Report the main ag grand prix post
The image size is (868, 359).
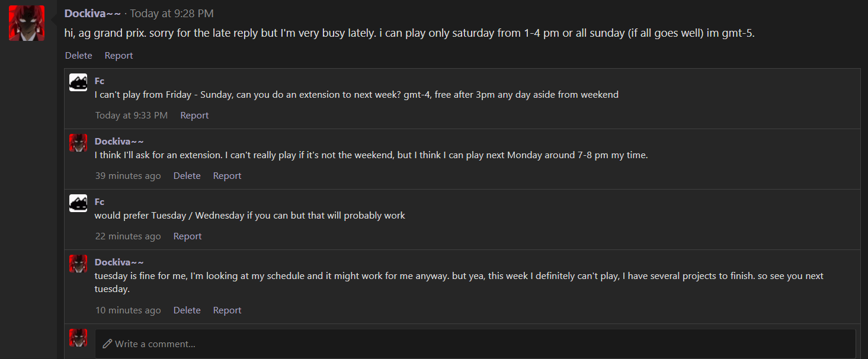point(118,55)
